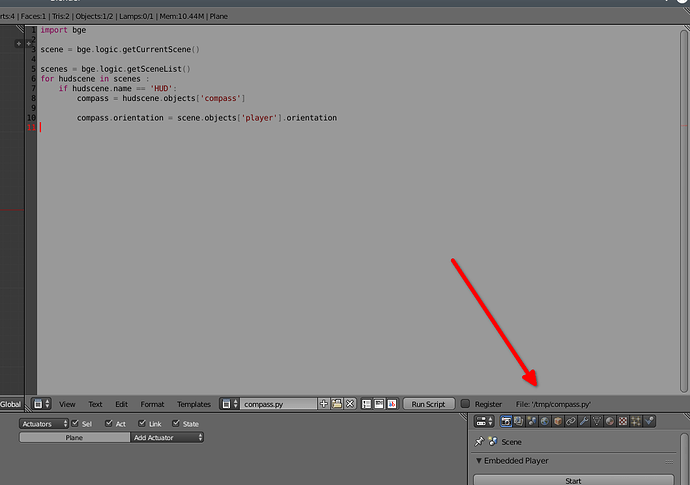Click the Embedded Player panel drag grip

(669, 462)
